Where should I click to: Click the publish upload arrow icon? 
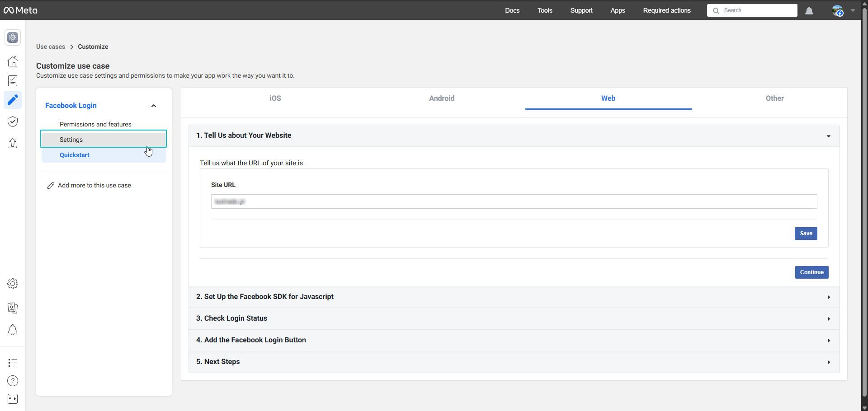[x=13, y=143]
